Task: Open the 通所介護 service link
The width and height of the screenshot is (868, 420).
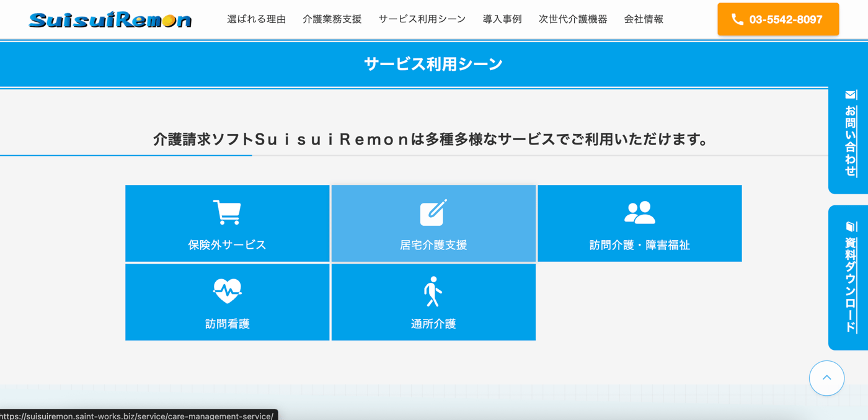Action: tap(433, 302)
